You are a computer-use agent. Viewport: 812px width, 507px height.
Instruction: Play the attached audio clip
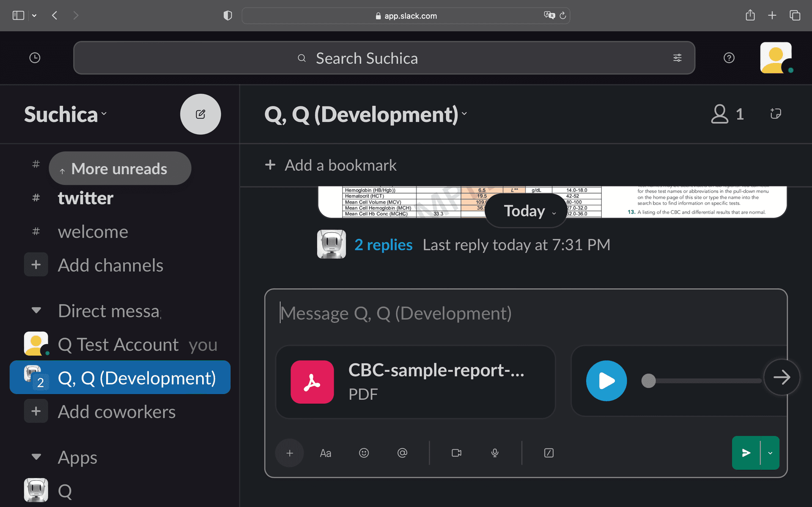606,381
